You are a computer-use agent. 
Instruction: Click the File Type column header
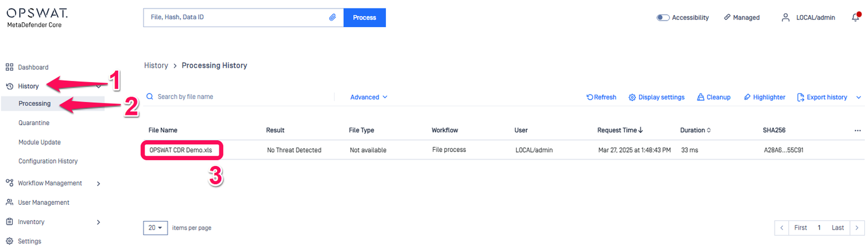pos(362,130)
